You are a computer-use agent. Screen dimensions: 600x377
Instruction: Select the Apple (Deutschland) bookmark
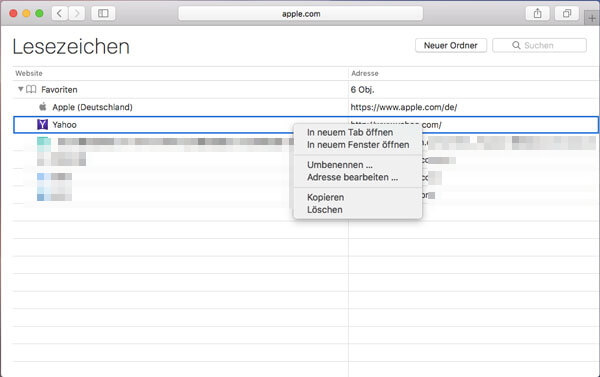(93, 107)
